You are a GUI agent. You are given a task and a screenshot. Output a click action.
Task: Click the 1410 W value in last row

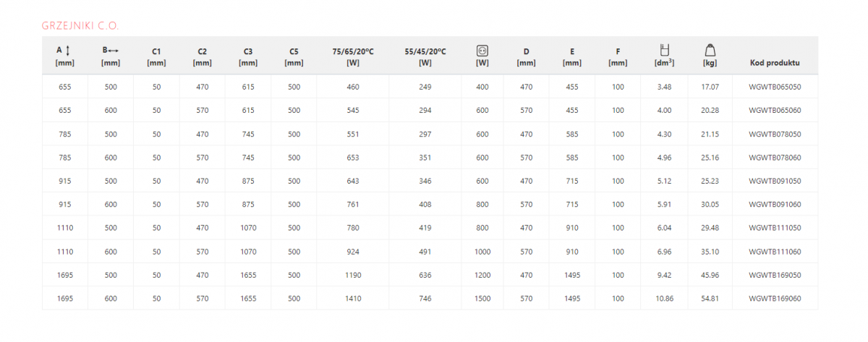(353, 298)
